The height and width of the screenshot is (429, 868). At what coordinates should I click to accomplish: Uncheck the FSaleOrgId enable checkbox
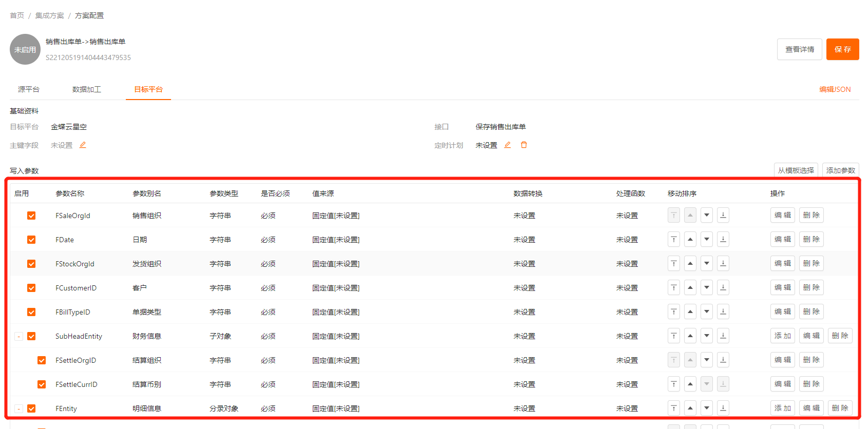(31, 216)
